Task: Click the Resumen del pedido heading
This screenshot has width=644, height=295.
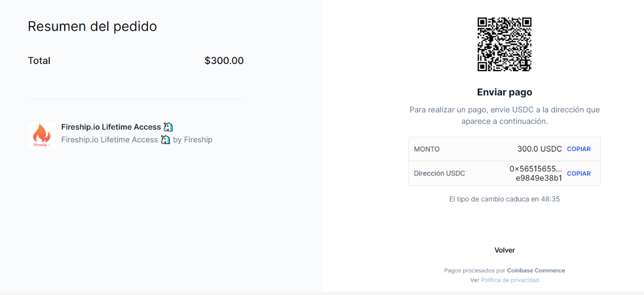Action: coord(92,26)
